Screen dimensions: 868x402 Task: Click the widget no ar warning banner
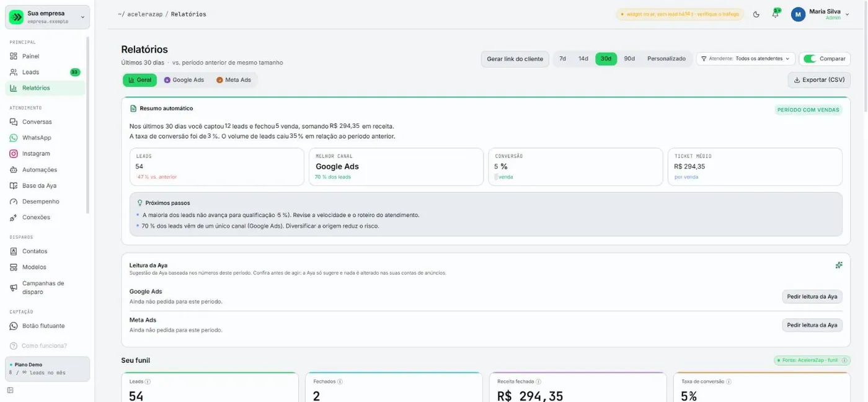680,14
